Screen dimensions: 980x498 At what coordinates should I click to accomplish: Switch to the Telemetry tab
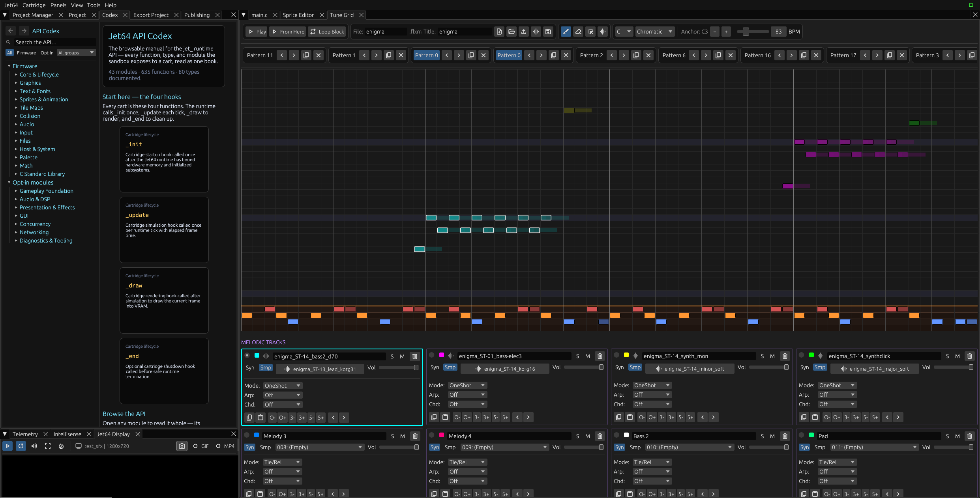pos(25,434)
